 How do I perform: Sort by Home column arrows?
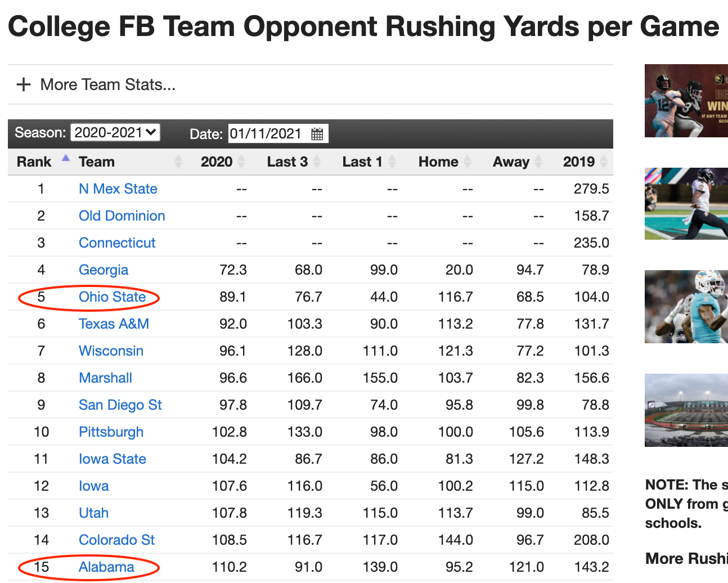coord(468,162)
